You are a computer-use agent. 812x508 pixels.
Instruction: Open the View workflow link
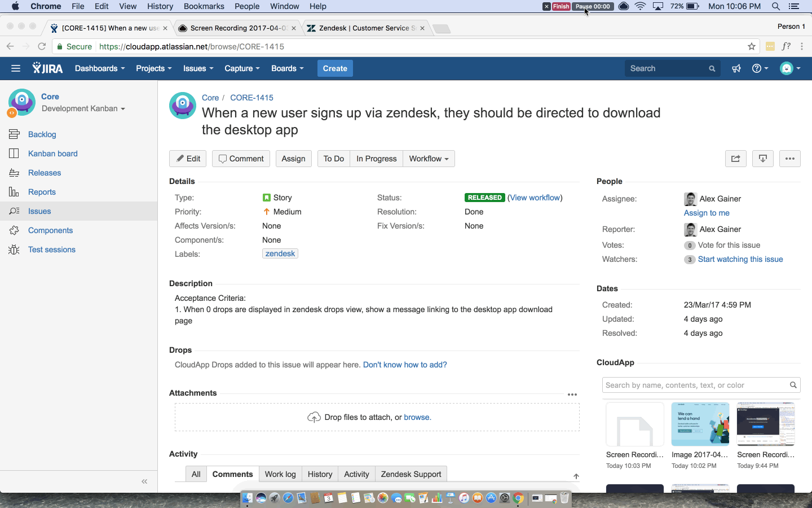point(535,198)
